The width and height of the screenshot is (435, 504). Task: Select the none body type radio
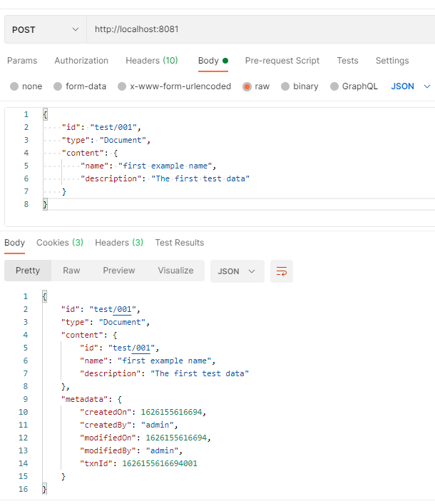point(14,86)
